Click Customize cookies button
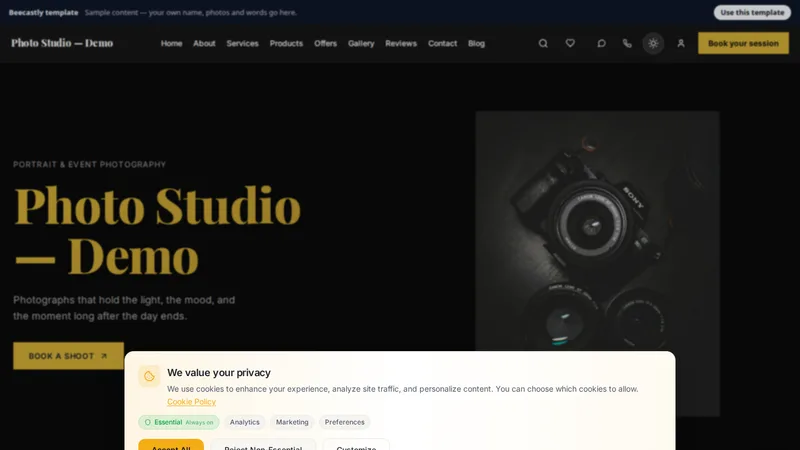 click(356, 445)
